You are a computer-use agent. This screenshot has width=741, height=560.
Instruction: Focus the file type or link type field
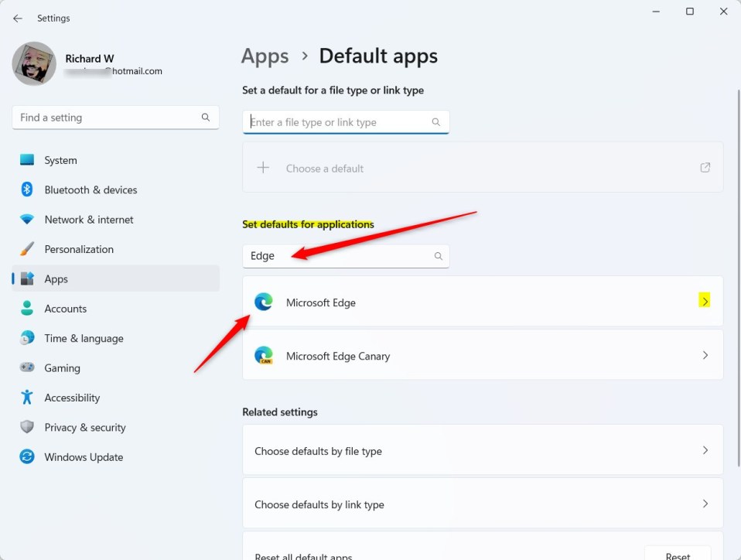point(346,122)
